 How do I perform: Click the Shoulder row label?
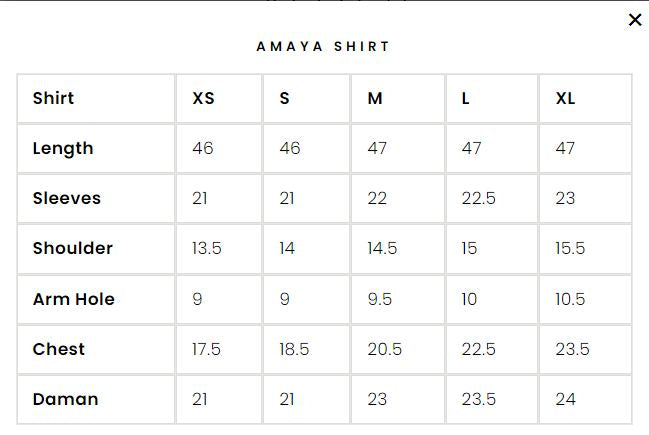tap(73, 248)
